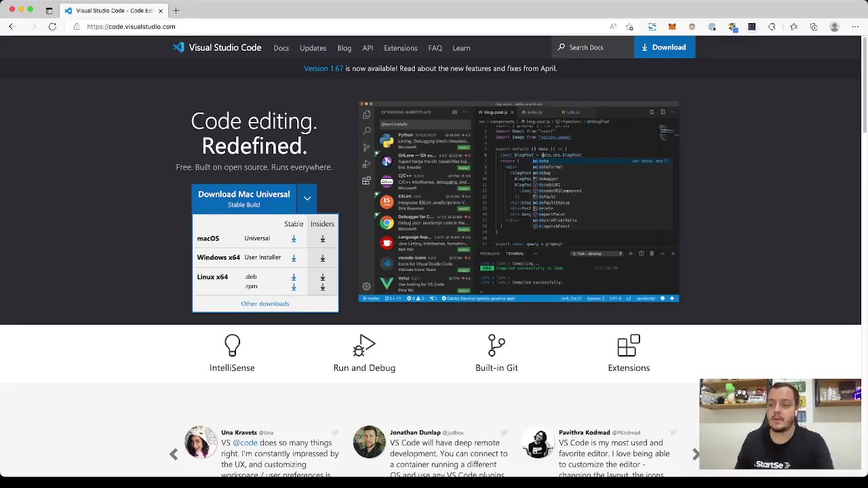Open the Learn nav link

point(461,48)
